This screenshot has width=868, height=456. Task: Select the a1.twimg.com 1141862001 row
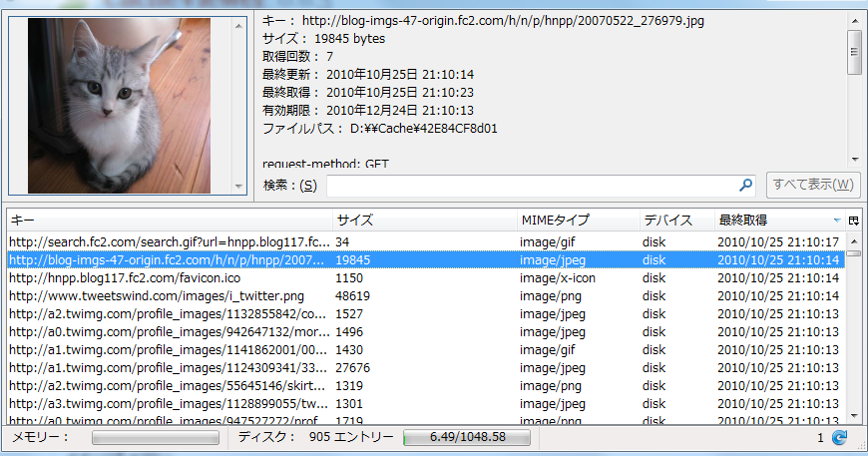[426, 350]
